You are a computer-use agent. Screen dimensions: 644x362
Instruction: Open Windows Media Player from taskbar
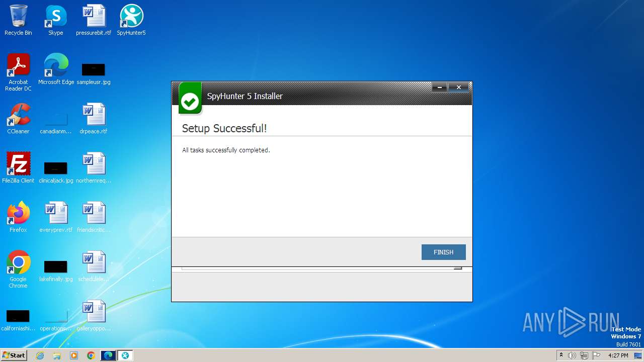coord(74,355)
